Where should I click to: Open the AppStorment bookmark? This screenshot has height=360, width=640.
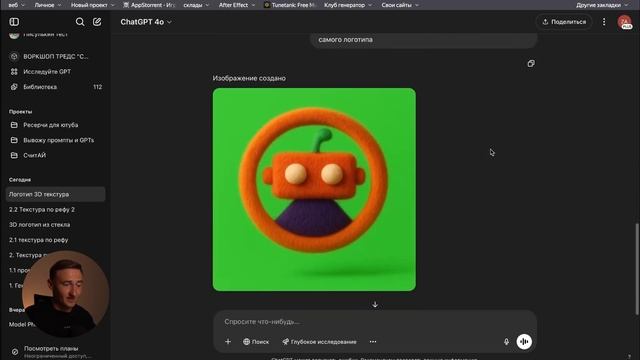(149, 5)
